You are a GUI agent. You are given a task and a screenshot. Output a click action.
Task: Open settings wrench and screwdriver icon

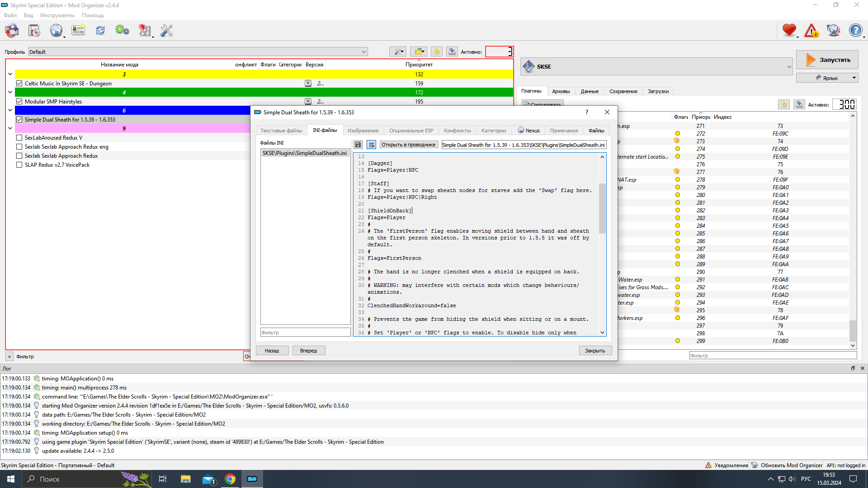tap(167, 31)
